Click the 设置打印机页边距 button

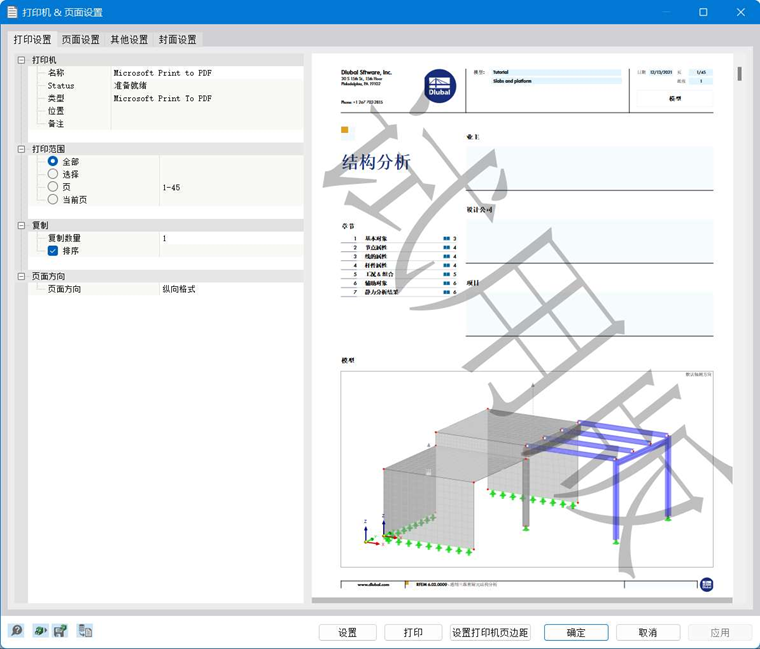(490, 633)
